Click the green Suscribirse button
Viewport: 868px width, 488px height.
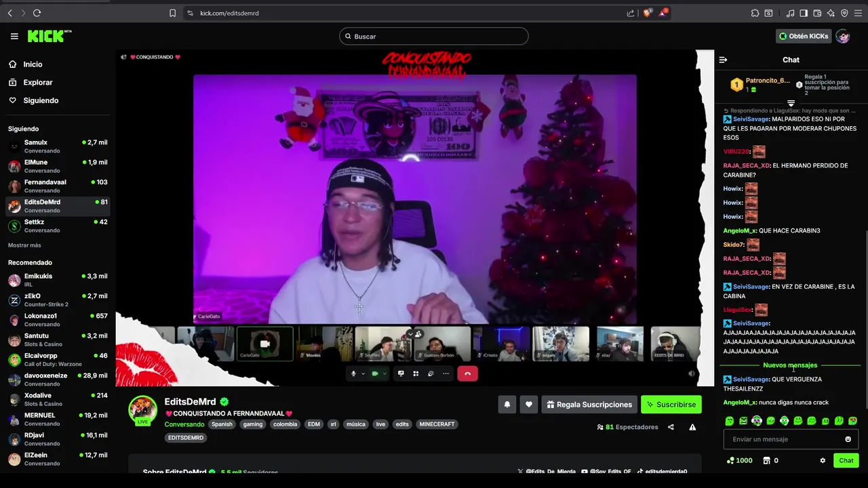671,405
